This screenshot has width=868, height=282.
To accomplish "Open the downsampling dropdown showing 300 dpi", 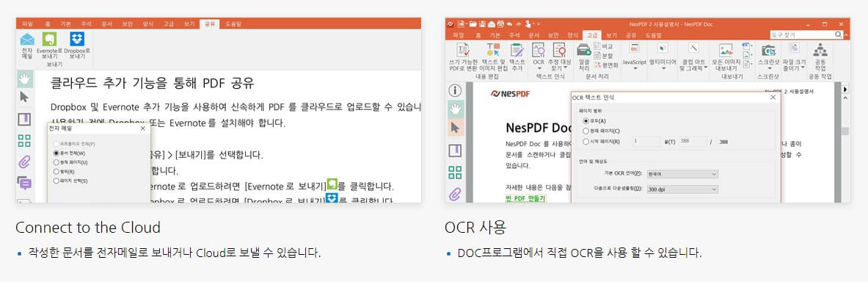I will (x=682, y=189).
